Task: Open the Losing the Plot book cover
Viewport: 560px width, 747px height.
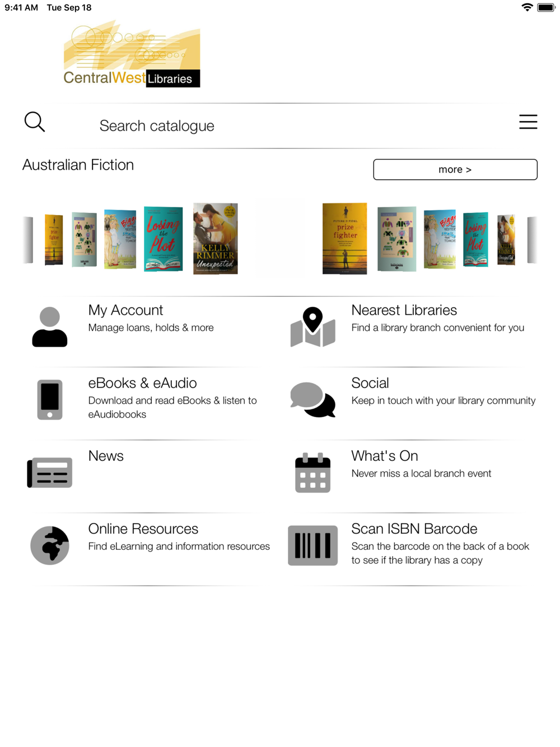Action: click(x=164, y=239)
